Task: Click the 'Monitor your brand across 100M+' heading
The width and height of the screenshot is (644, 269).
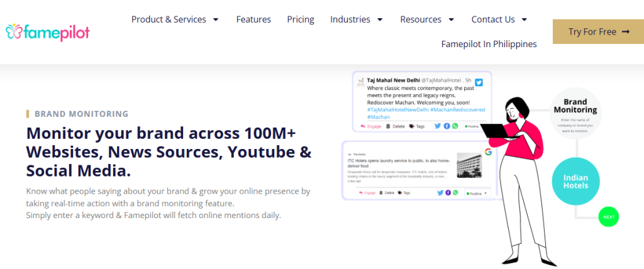Action: (x=169, y=152)
